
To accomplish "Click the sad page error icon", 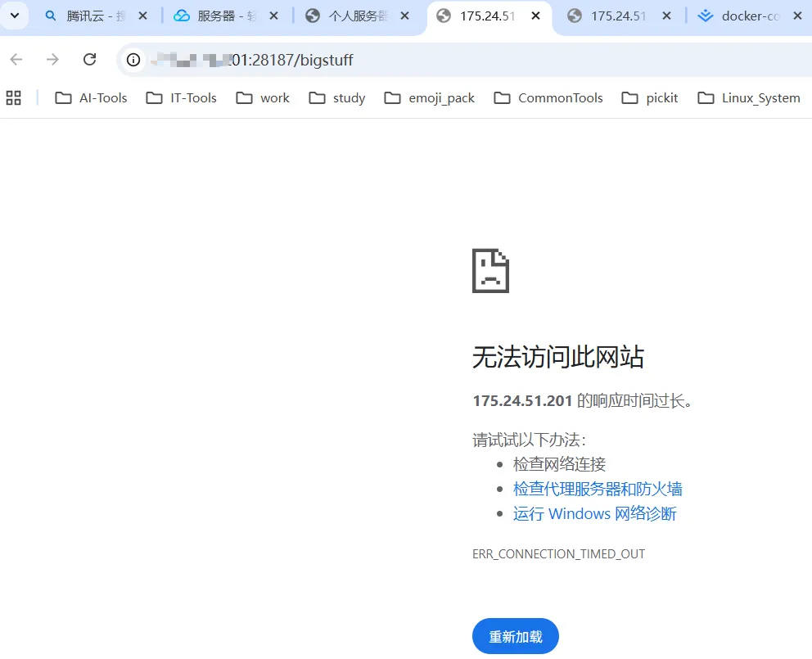I will pyautogui.click(x=490, y=271).
